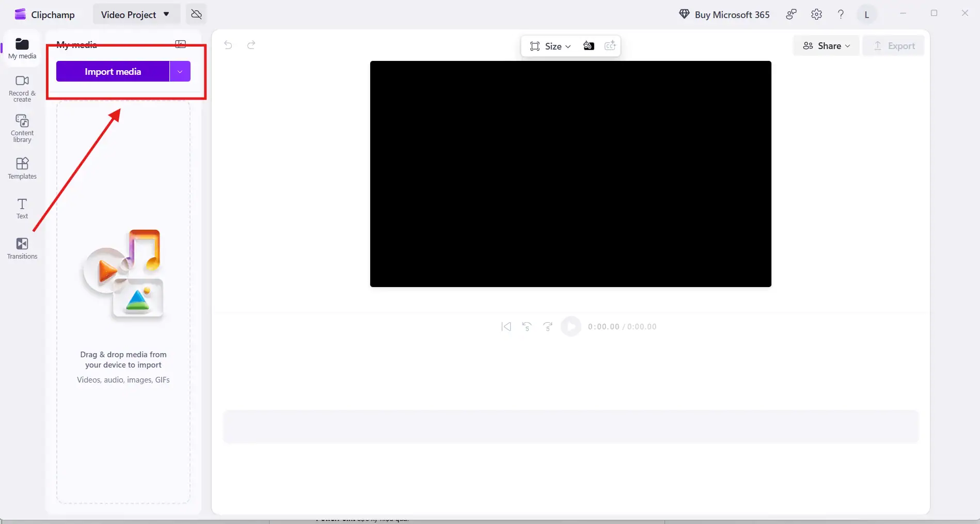
Task: Open the My media panel
Action: point(21,48)
